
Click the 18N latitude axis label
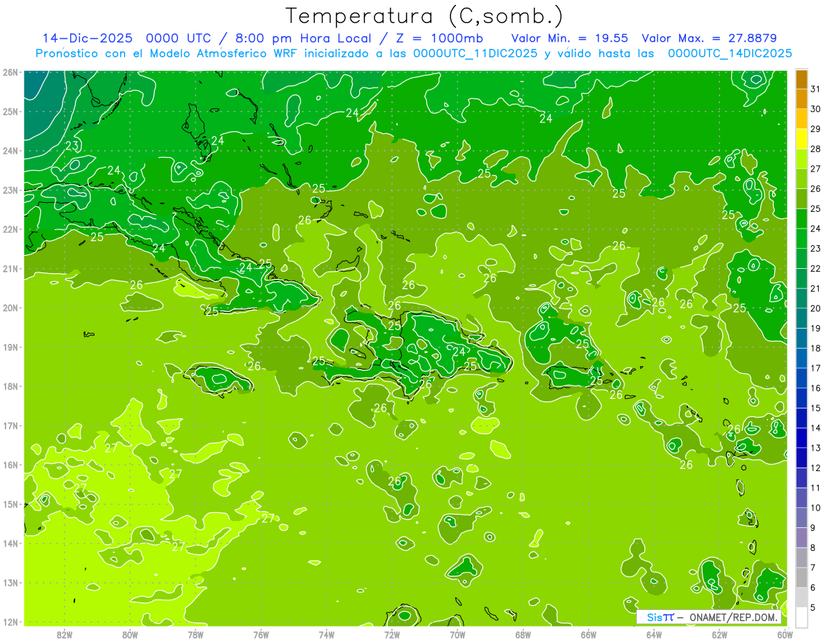pos(10,386)
